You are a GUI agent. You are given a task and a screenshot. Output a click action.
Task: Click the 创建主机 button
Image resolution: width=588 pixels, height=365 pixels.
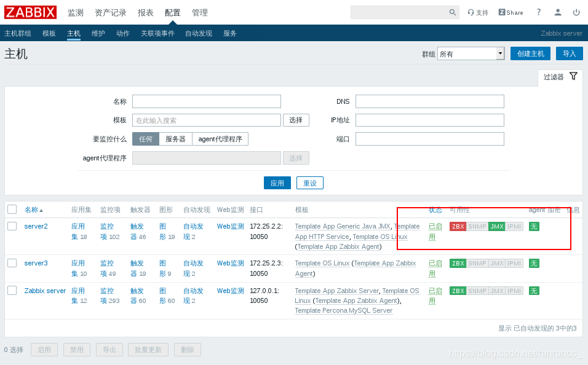click(x=530, y=53)
